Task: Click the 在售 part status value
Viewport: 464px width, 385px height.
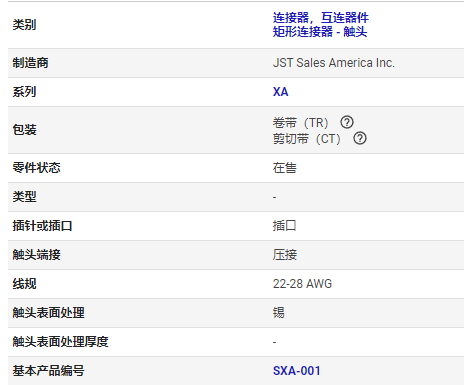Action: click(x=285, y=168)
